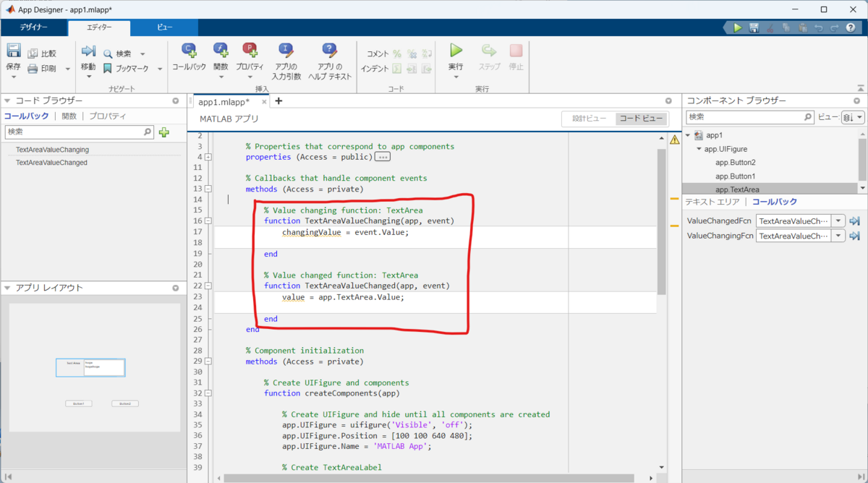This screenshot has height=483, width=868.
Task: Run the app with green Run (実行) icon
Action: 456,50
